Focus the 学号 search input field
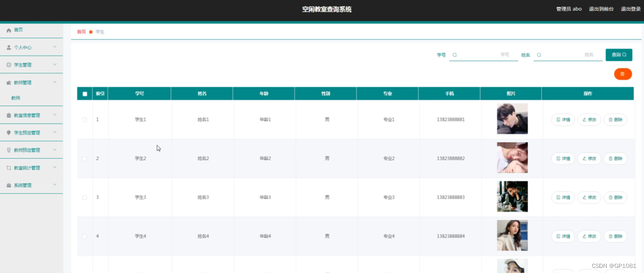Screen dimensions: 644x273 click(484, 55)
